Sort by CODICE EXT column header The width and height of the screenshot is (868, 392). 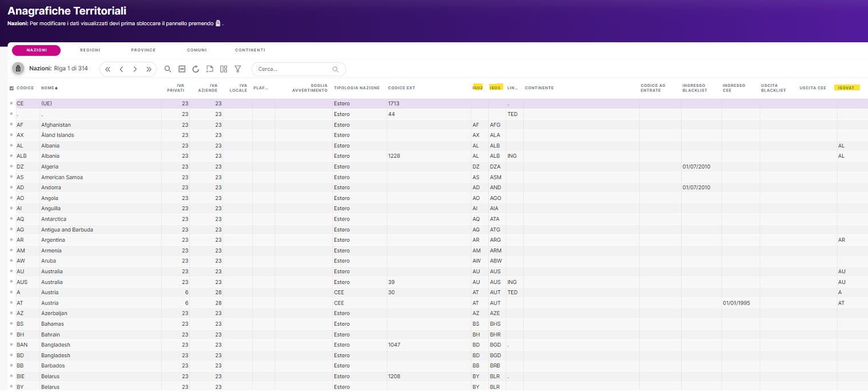point(401,88)
